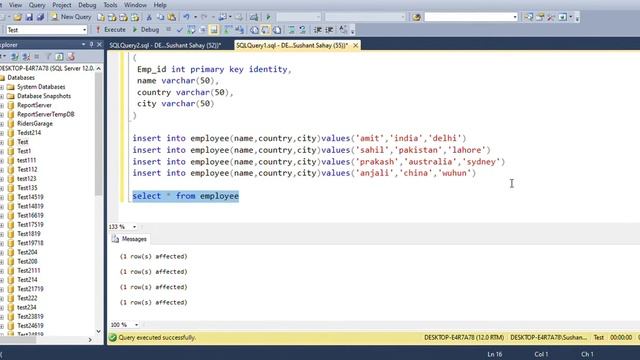Click the Object Explorer scroll right arrow
This screenshot has height=360, width=640.
(90, 340)
